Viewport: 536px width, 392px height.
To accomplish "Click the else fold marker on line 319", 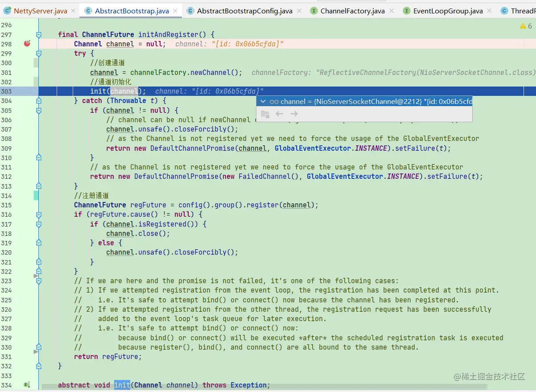I will coord(39,243).
